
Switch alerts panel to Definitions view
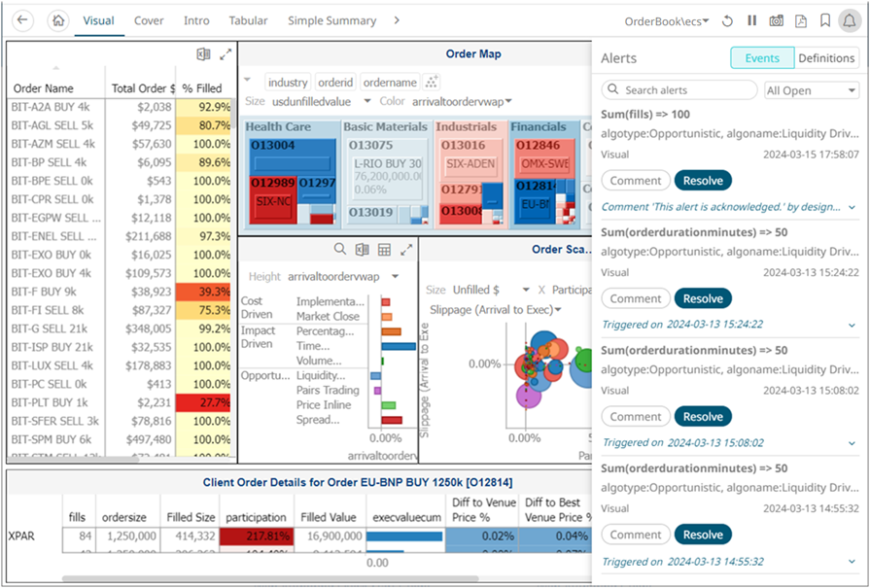[826, 57]
